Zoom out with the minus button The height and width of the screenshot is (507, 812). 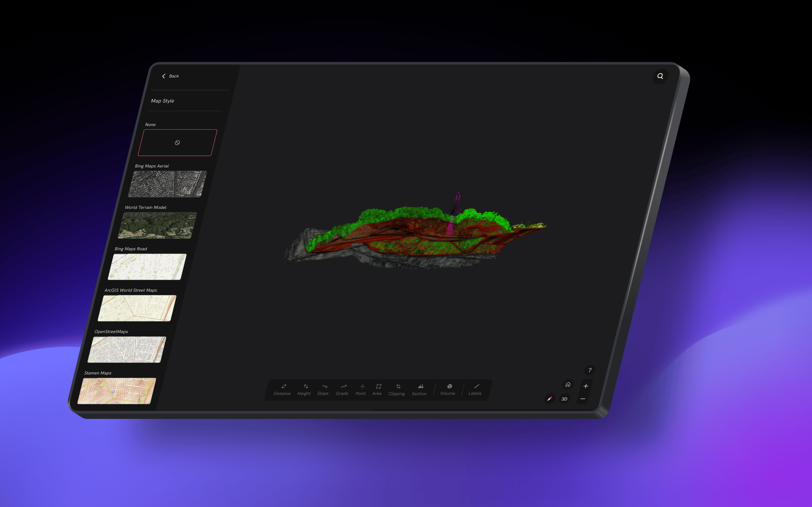tap(583, 399)
